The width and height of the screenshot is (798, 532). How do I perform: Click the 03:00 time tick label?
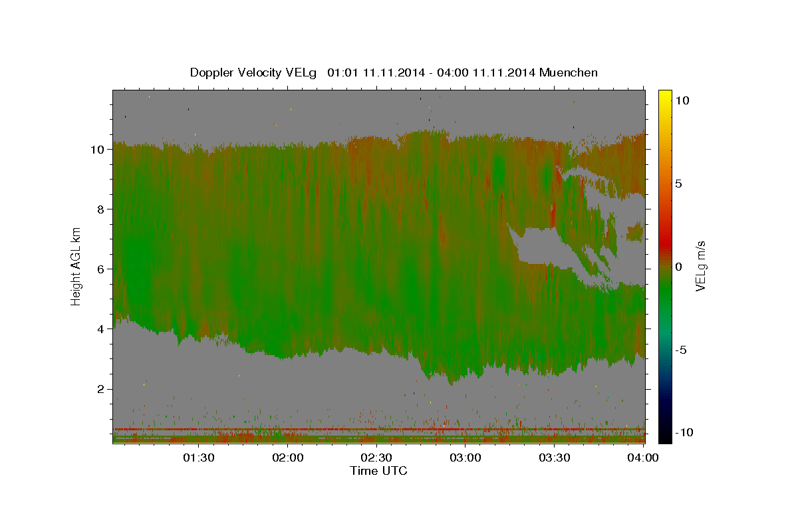click(x=465, y=458)
